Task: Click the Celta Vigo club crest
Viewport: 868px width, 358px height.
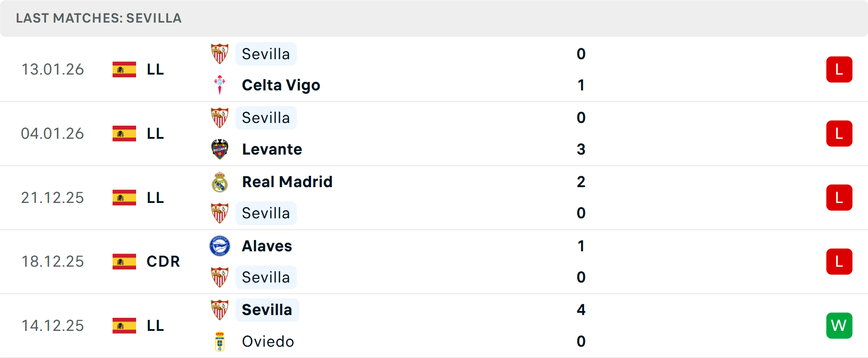Action: pyautogui.click(x=220, y=85)
